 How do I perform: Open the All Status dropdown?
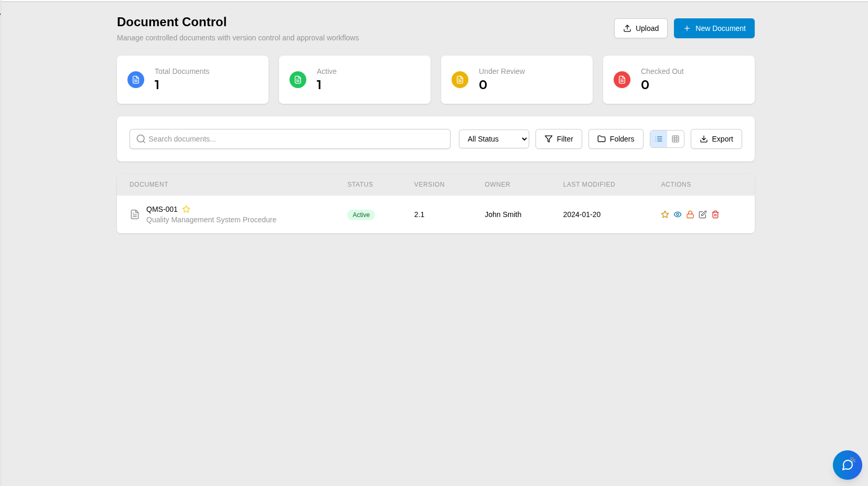click(x=494, y=139)
